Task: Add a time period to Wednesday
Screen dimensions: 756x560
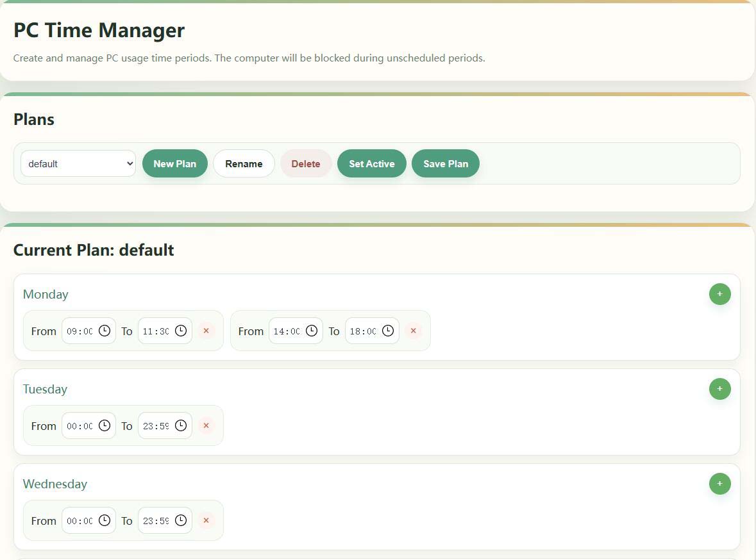Action: point(719,483)
